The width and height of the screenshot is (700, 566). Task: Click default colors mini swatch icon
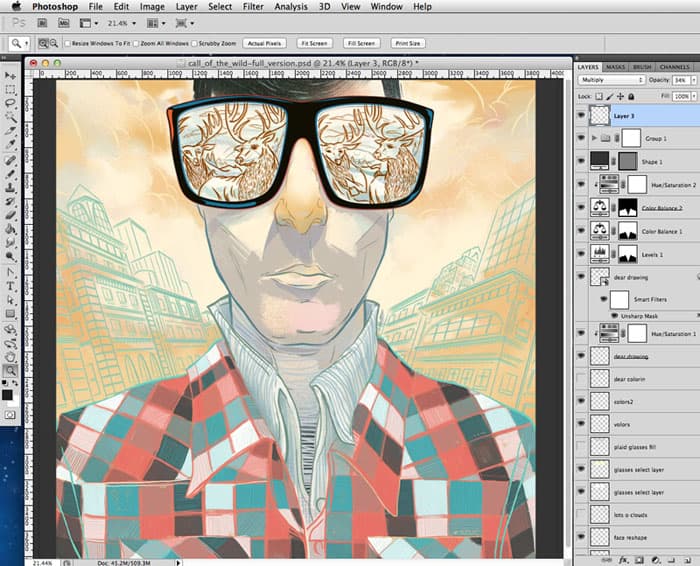click(4, 383)
